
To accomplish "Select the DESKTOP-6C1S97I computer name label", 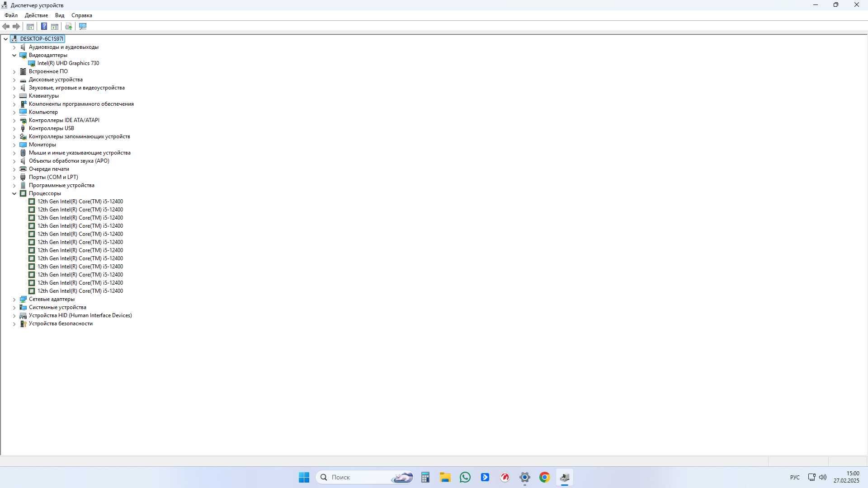I will point(42,39).
